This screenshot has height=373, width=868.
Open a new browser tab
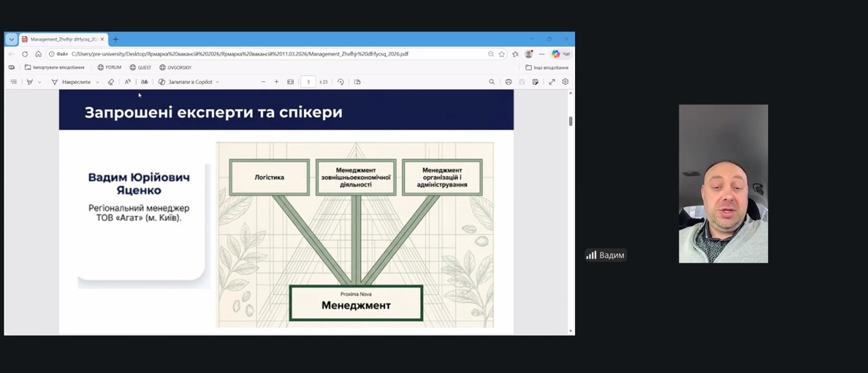[x=116, y=39]
